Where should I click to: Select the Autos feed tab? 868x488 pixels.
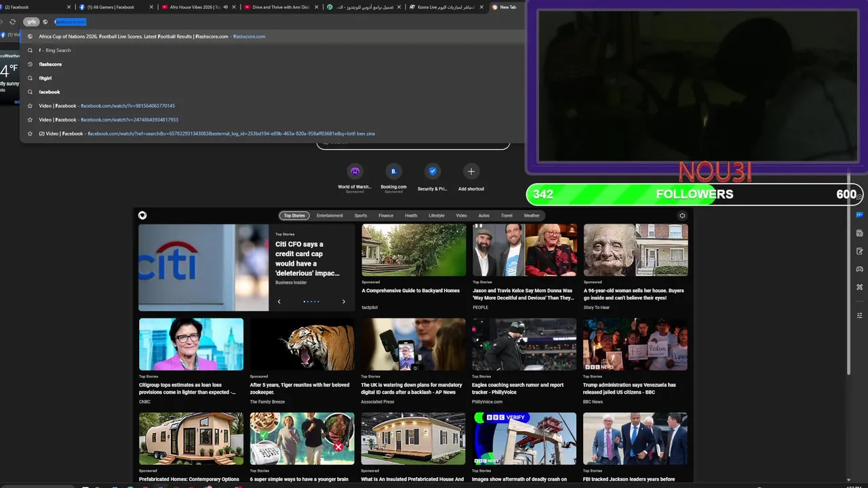(x=484, y=216)
